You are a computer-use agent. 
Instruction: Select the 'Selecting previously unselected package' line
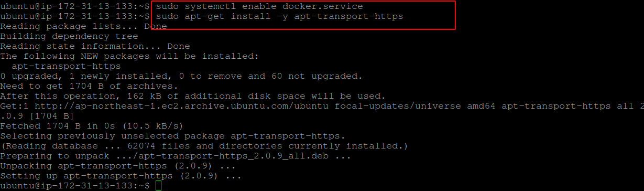point(172,136)
